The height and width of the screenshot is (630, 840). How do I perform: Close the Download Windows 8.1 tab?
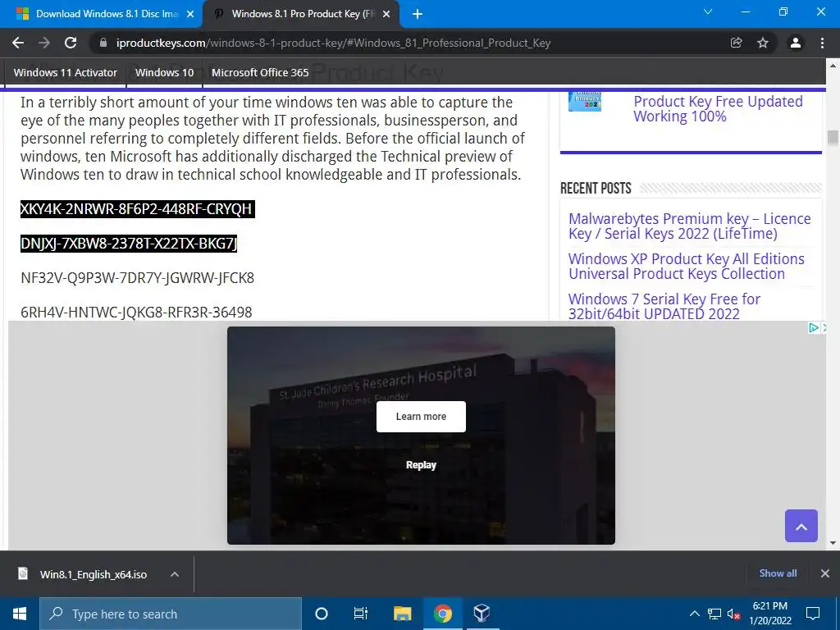tap(190, 14)
